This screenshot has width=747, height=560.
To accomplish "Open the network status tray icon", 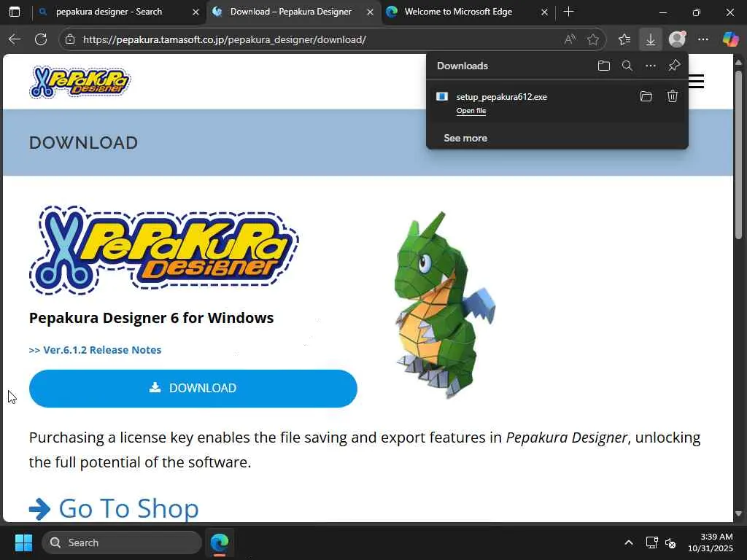I will tap(651, 542).
